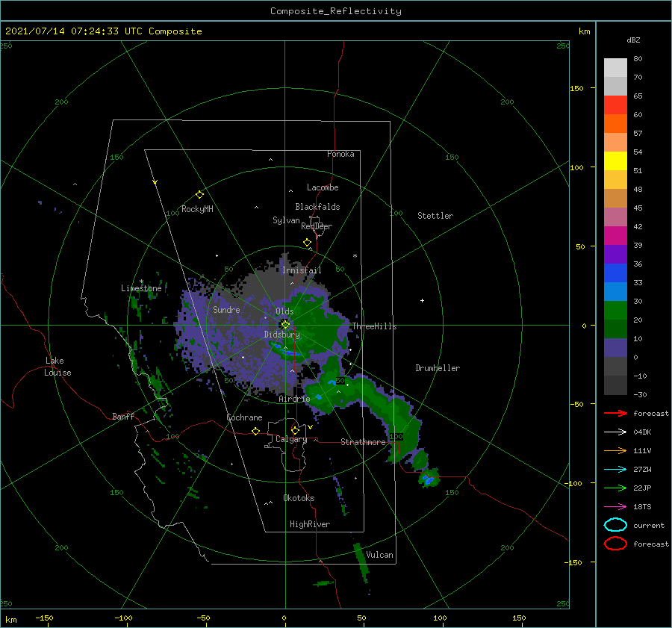
Task: Click the radar site marker at Olds
Action: (x=285, y=325)
